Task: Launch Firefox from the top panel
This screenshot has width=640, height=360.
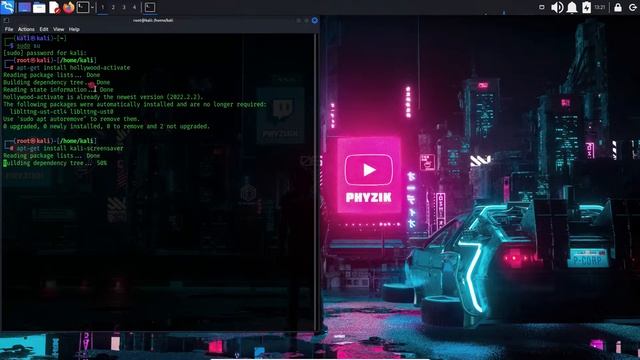Action: coord(69,7)
